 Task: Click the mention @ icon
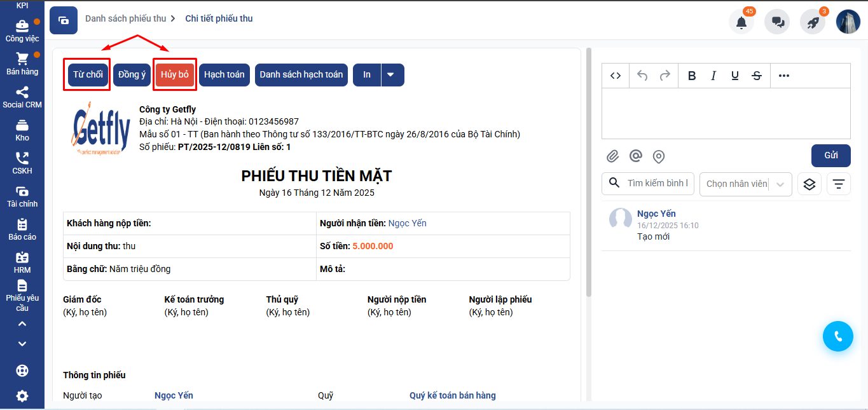635,156
